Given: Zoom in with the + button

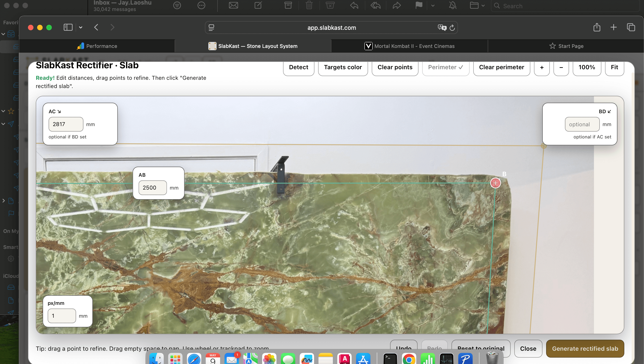Looking at the screenshot, I should [x=542, y=67].
